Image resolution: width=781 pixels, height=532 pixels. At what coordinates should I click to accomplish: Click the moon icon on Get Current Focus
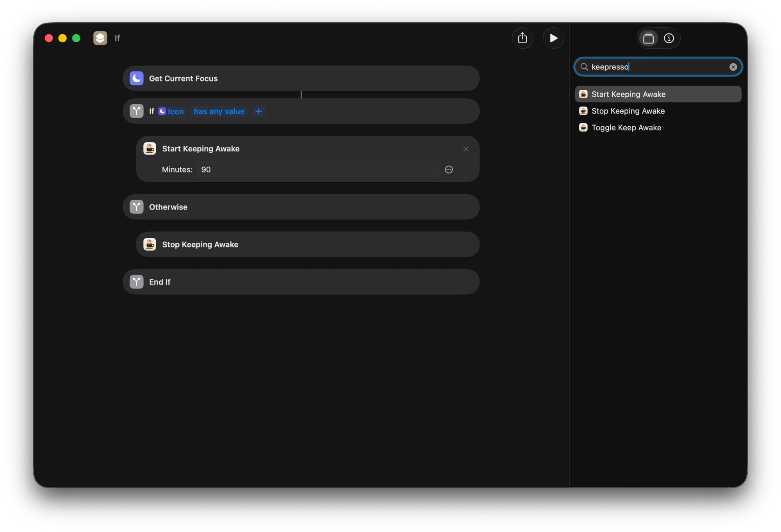(137, 78)
